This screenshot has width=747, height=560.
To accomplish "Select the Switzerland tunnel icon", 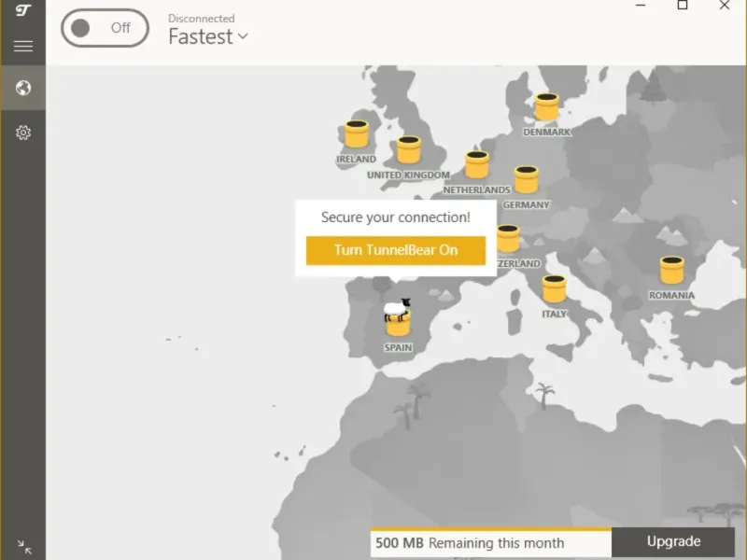I will [x=508, y=238].
